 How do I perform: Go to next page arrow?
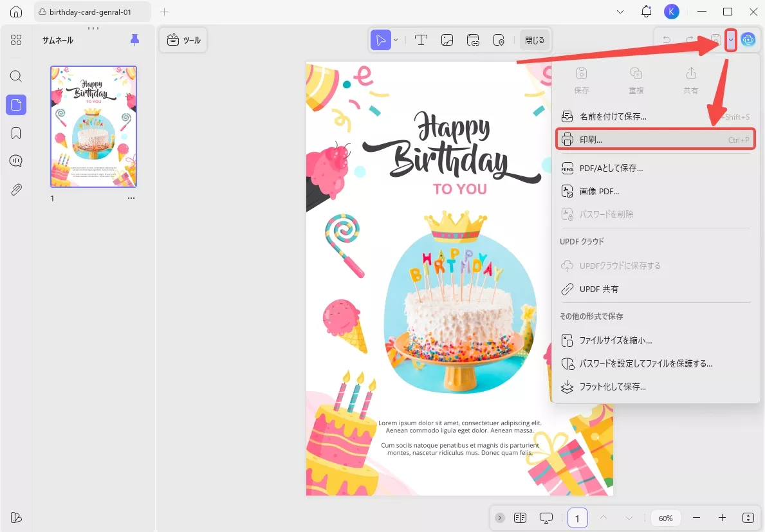[x=629, y=518]
